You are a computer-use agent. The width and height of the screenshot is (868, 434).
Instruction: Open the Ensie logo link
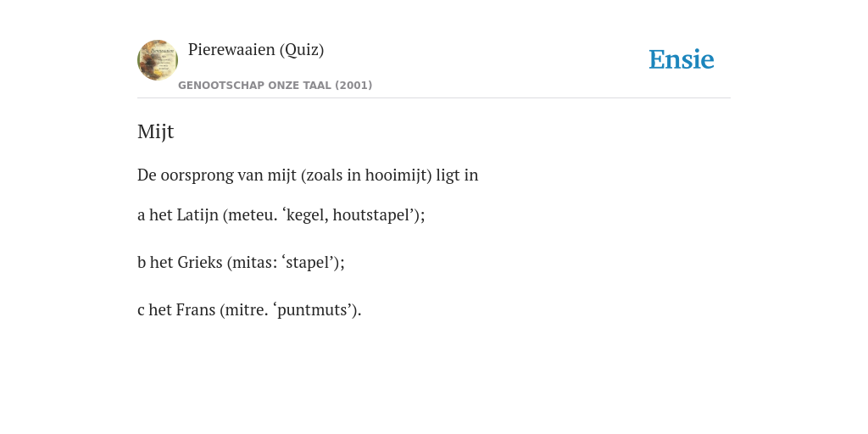click(682, 59)
